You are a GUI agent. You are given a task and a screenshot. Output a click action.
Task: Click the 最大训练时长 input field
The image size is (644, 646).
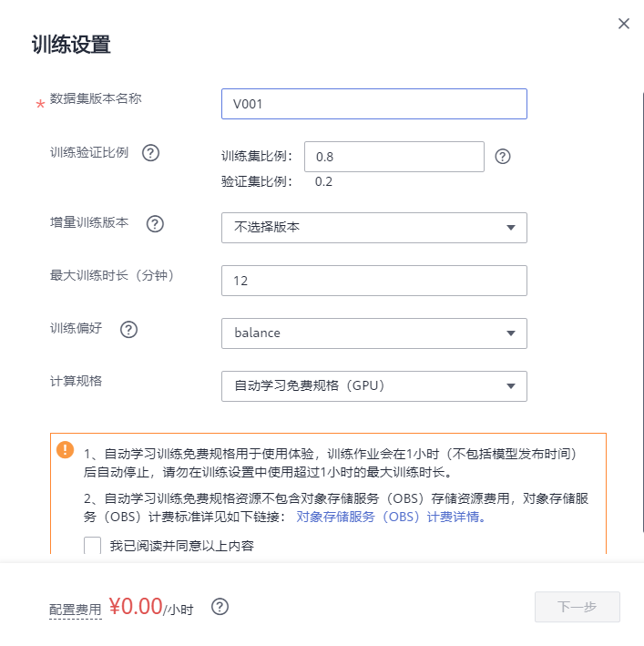[x=373, y=281]
